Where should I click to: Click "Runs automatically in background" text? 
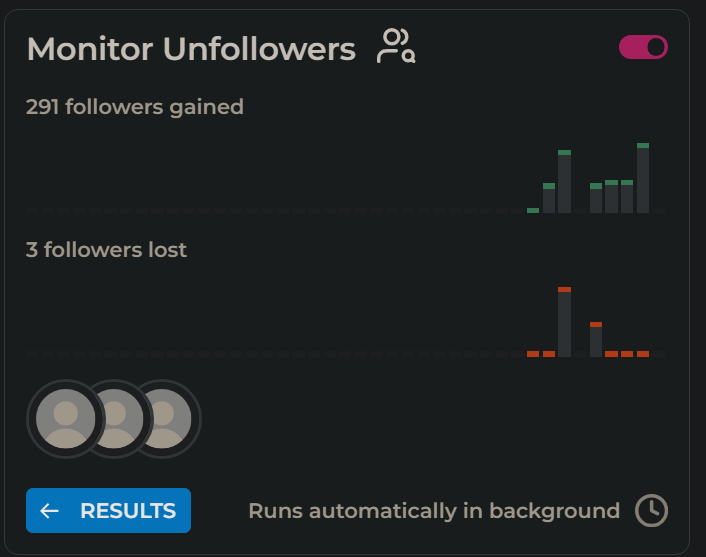[434, 511]
